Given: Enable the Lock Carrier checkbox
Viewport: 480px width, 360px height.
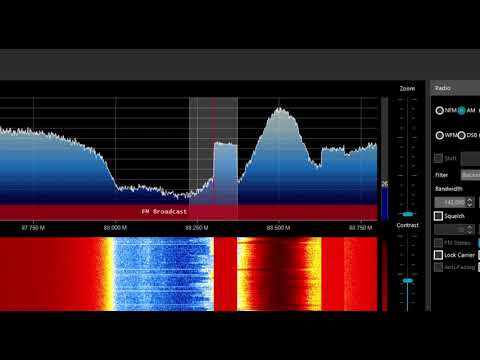Looking at the screenshot, I should [438, 255].
